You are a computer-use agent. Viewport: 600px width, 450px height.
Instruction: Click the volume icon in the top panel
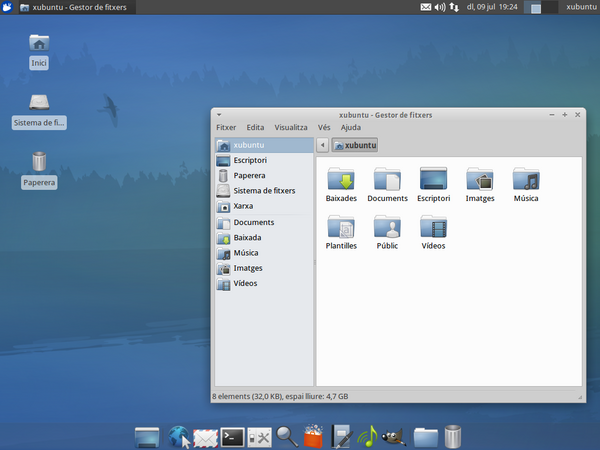tap(441, 7)
